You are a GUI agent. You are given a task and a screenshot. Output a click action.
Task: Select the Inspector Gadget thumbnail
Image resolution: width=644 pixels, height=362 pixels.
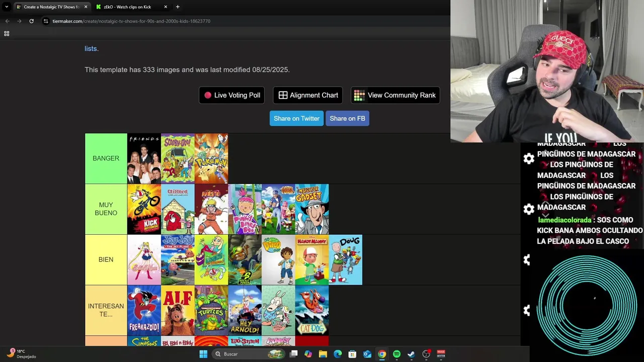click(312, 209)
